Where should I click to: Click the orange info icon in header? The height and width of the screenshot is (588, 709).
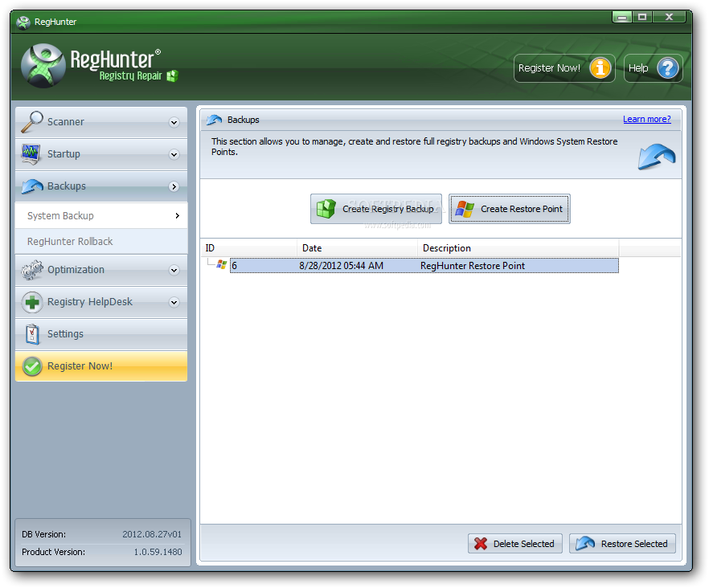pos(600,68)
